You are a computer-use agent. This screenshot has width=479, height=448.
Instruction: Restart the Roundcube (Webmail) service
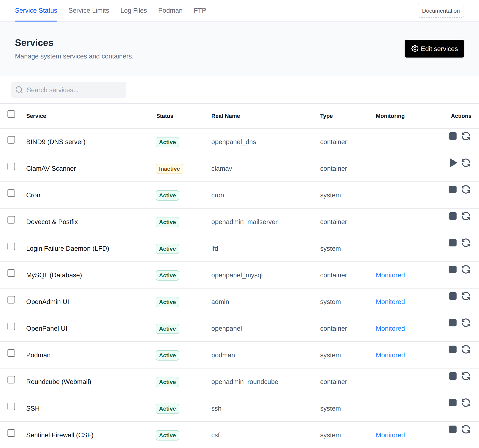tap(466, 376)
